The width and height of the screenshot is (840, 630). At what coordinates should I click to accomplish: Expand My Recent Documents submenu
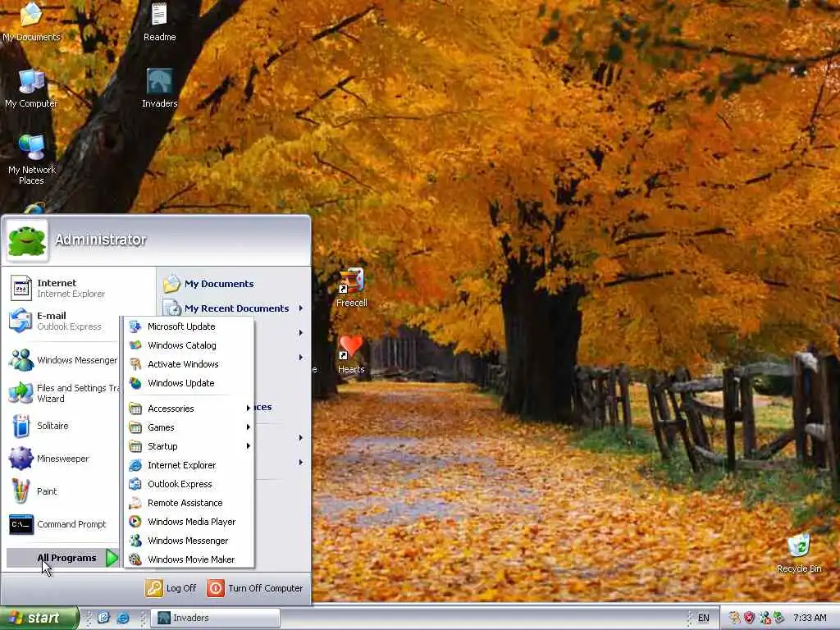tap(234, 308)
